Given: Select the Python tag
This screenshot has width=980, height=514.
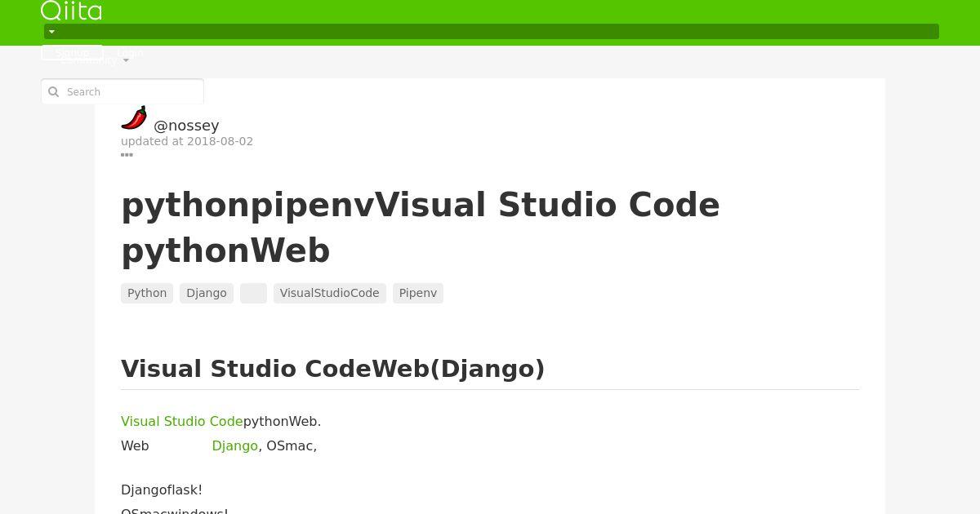Looking at the screenshot, I should pyautogui.click(x=147, y=293).
